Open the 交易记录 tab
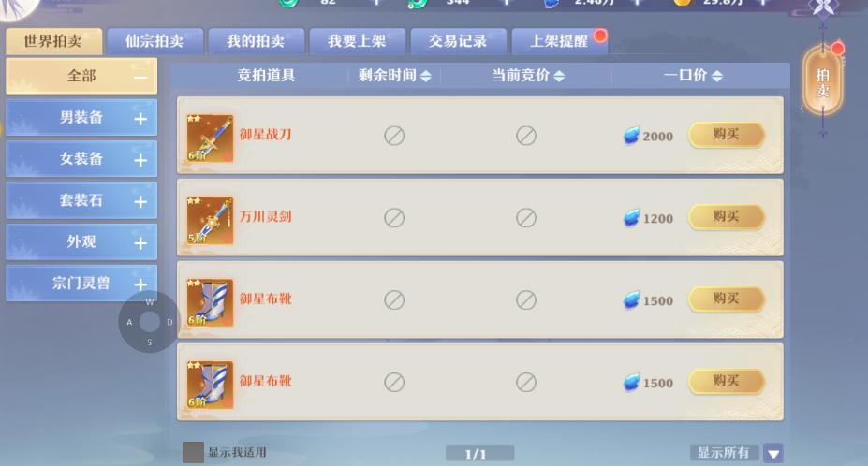Viewport: 868px width, 466px height. [459, 41]
